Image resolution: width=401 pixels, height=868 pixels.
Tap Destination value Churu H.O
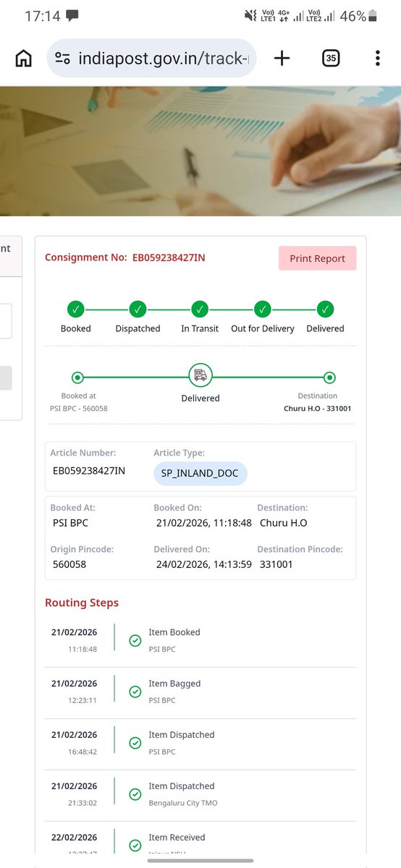(283, 523)
